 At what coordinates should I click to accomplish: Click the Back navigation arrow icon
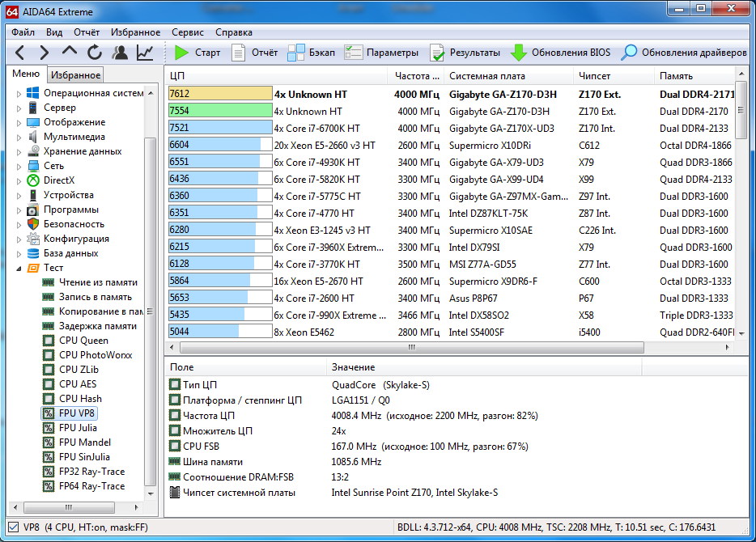19,52
